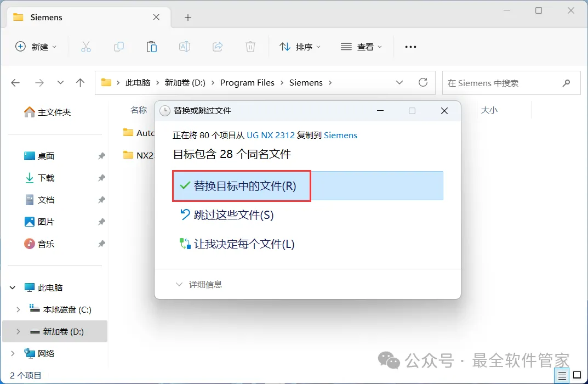Click Program Files in the breadcrumb
This screenshot has height=384, width=588.
point(247,83)
